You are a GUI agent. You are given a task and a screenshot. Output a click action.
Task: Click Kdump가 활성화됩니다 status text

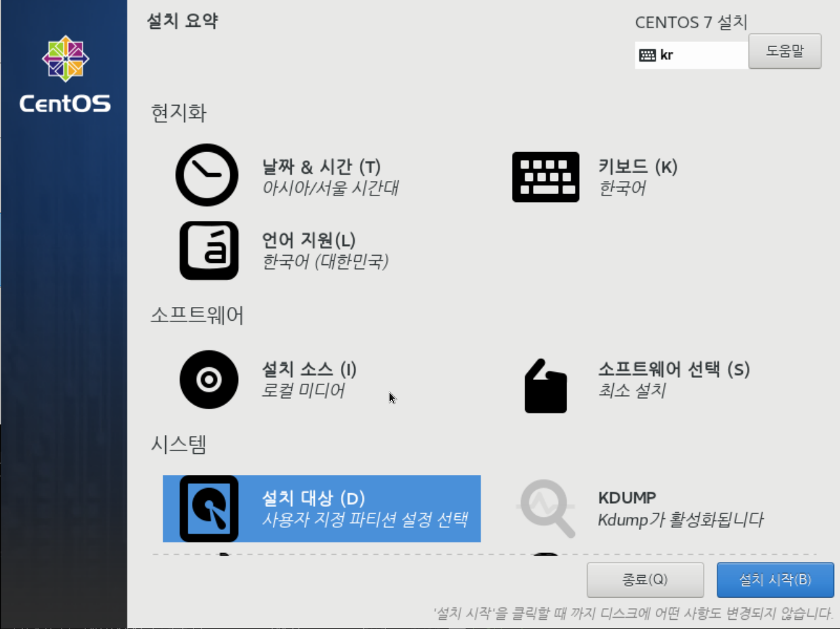pos(681,520)
